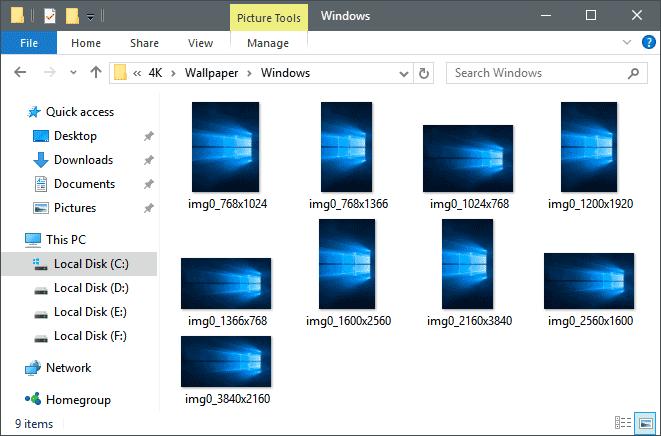Image resolution: width=661 pixels, height=436 pixels.
Task: Switch to the Home ribbon tab
Action: click(x=86, y=43)
